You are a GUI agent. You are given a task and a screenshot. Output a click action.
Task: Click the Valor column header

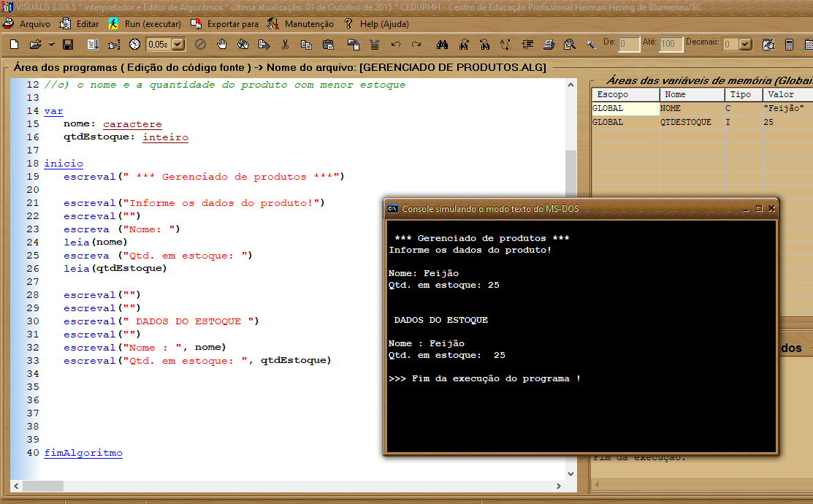click(x=788, y=94)
